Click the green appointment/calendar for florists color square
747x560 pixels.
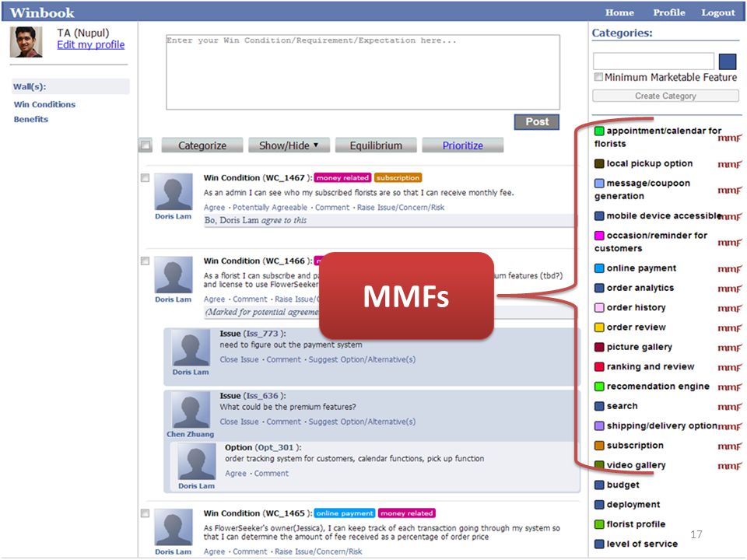click(x=599, y=131)
